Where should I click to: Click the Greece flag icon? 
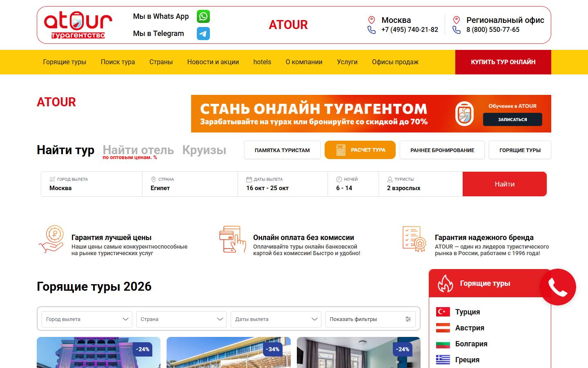(x=443, y=360)
